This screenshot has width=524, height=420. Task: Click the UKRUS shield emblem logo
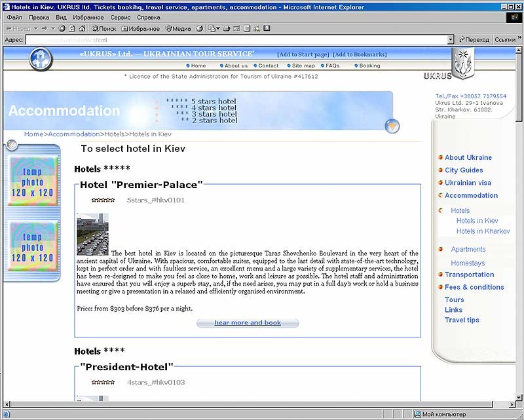(x=463, y=64)
